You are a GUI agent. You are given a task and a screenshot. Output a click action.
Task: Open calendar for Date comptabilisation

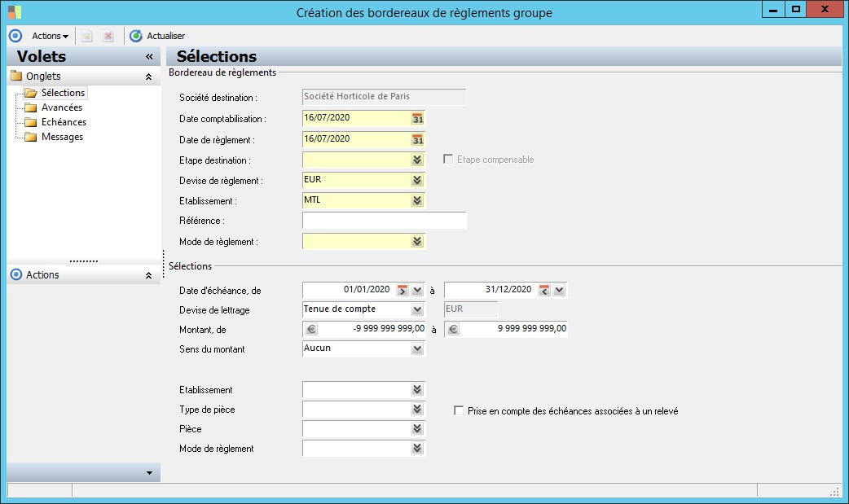(417, 119)
